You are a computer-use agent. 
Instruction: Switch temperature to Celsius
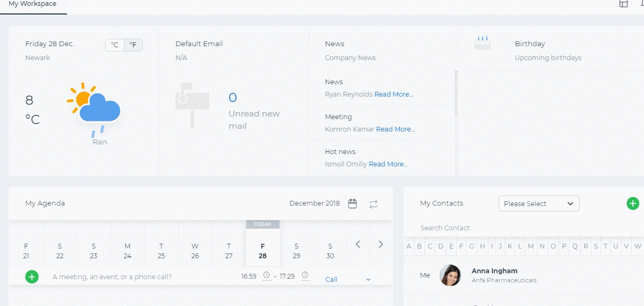(x=115, y=45)
